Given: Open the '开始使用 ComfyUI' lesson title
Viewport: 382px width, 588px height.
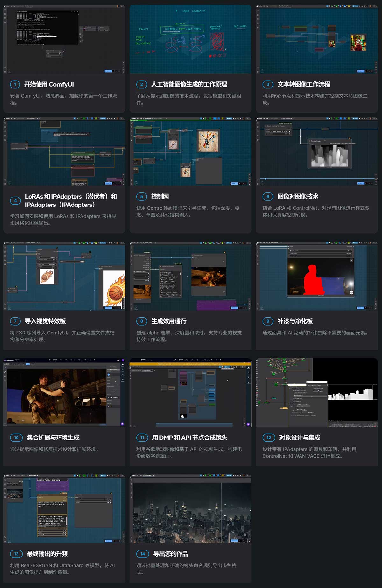Looking at the screenshot, I should pos(49,84).
